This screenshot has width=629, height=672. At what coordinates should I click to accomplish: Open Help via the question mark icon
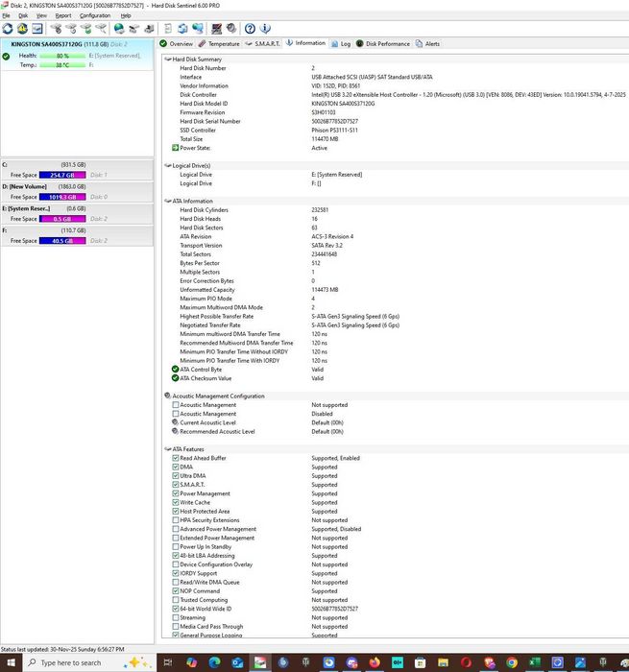tap(250, 29)
